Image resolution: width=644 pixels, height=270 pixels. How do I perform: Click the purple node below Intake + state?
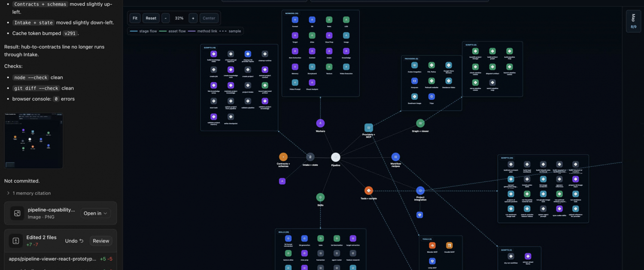282,181
